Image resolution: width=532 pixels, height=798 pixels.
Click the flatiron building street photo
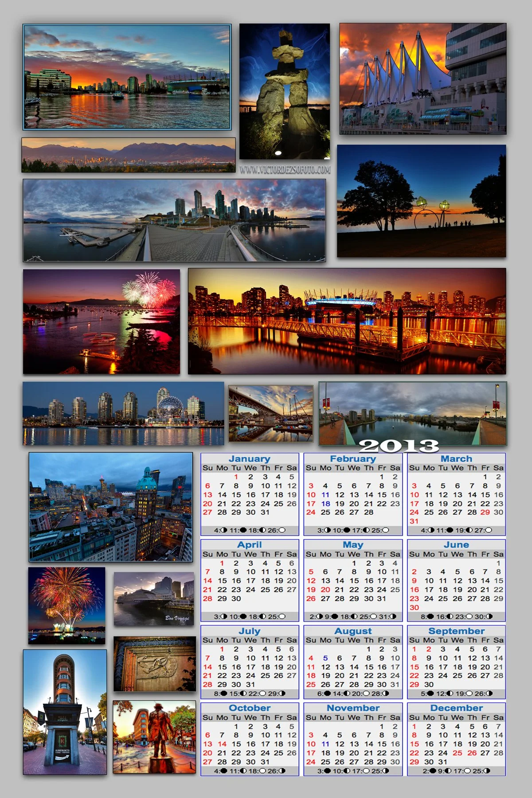click(x=65, y=712)
